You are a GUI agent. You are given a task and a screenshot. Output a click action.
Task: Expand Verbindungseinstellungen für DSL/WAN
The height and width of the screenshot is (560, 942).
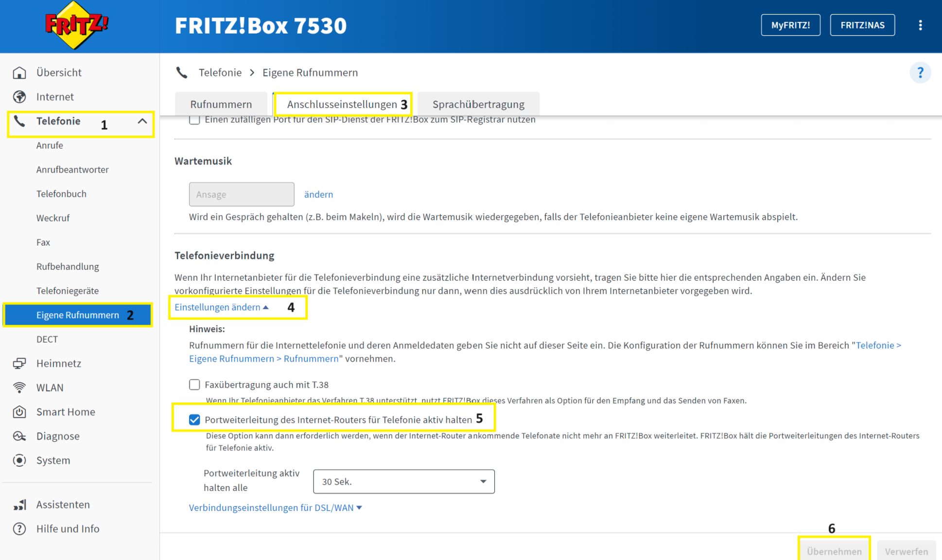tap(275, 508)
